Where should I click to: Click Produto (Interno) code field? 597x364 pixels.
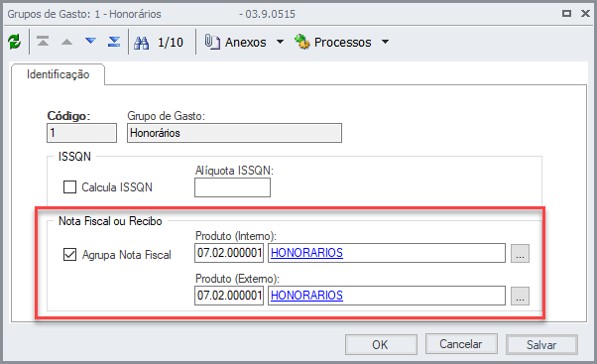(229, 253)
